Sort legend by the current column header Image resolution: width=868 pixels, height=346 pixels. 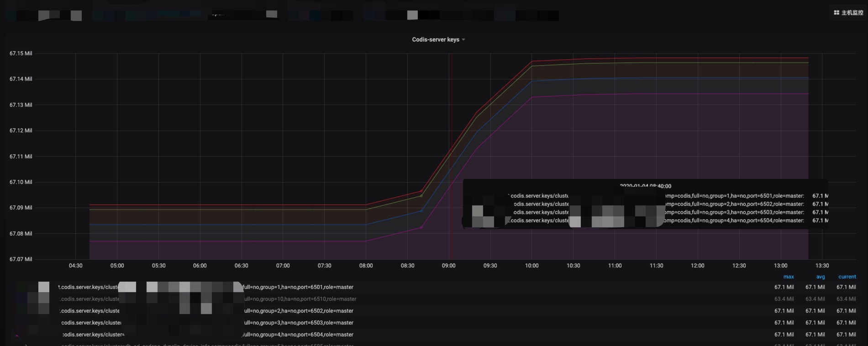[x=847, y=277]
